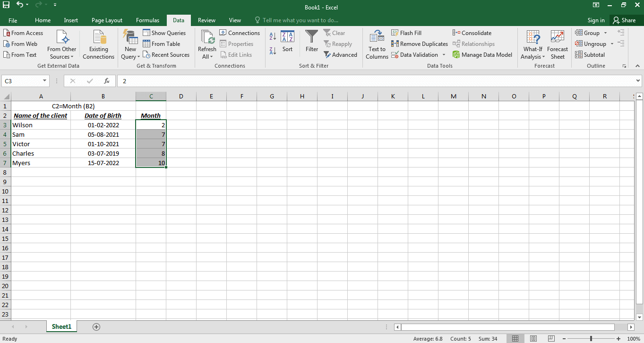Choose From Table option
Image resolution: width=644 pixels, height=343 pixels.
pyautogui.click(x=162, y=44)
